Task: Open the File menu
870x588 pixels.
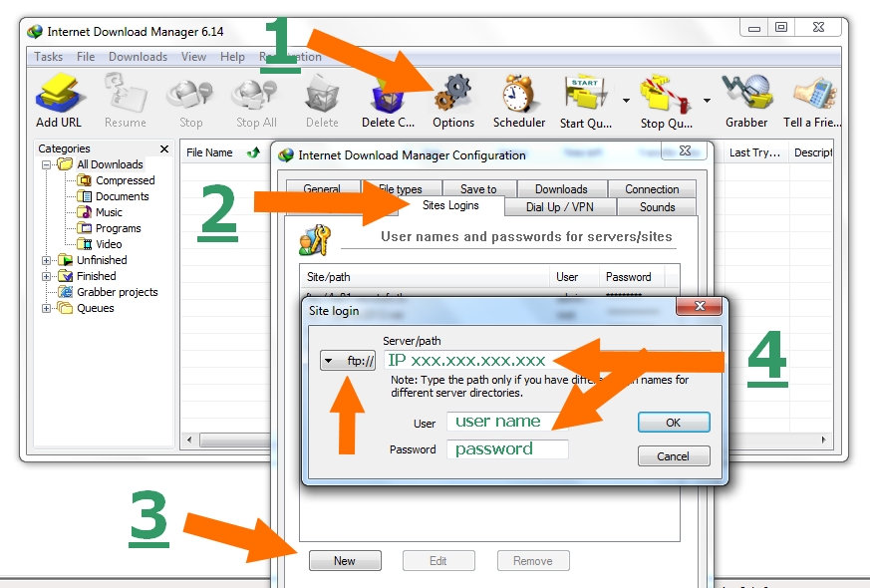Action: pyautogui.click(x=86, y=57)
